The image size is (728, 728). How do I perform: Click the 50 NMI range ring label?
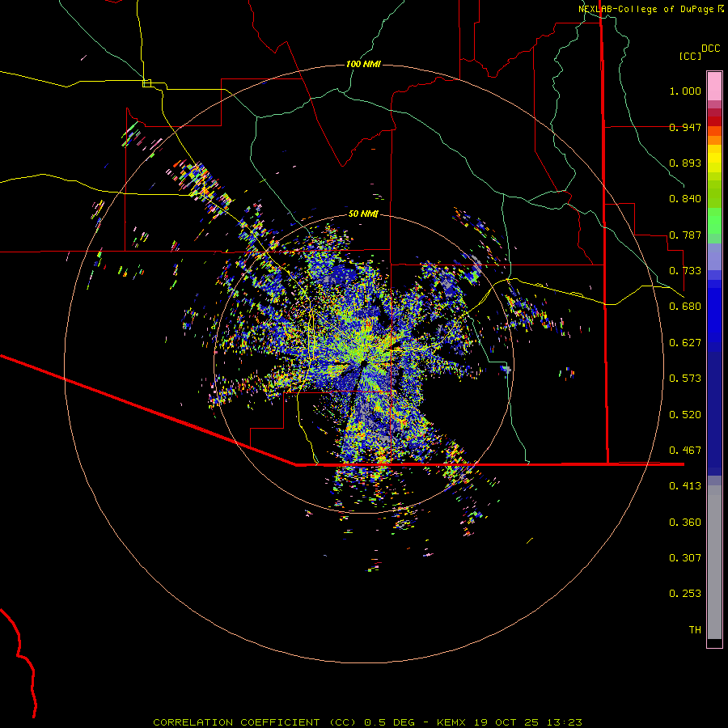pyautogui.click(x=363, y=214)
